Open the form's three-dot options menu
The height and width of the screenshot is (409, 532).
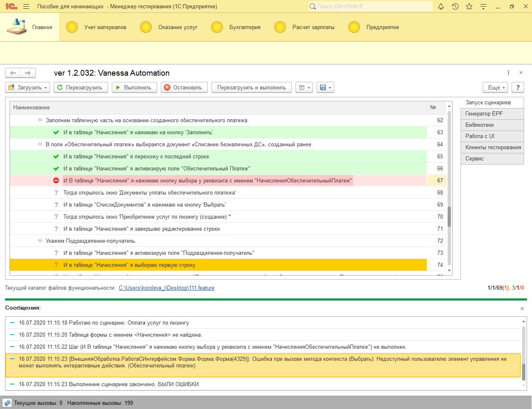tap(508, 72)
